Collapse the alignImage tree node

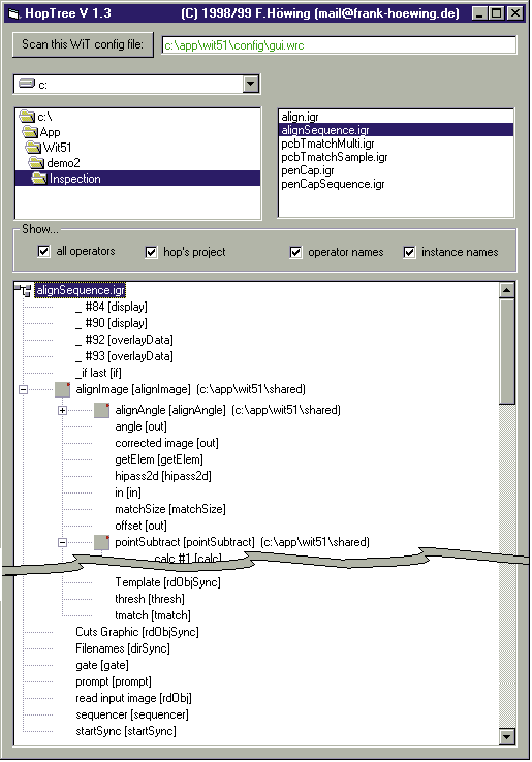pos(23,389)
